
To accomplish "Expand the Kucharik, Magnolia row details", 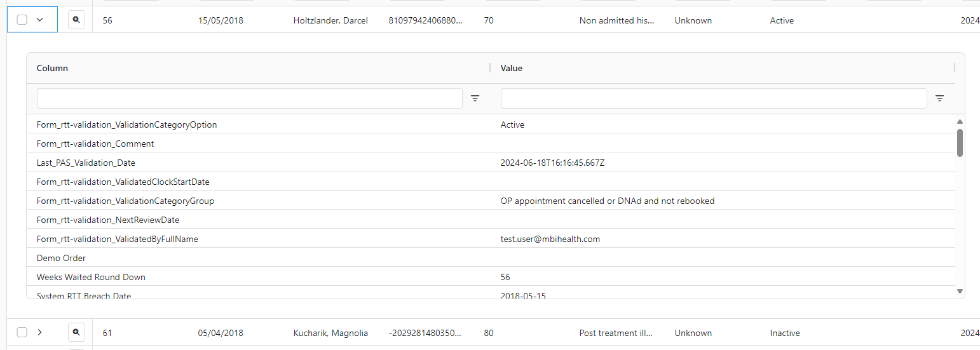I will point(40,332).
